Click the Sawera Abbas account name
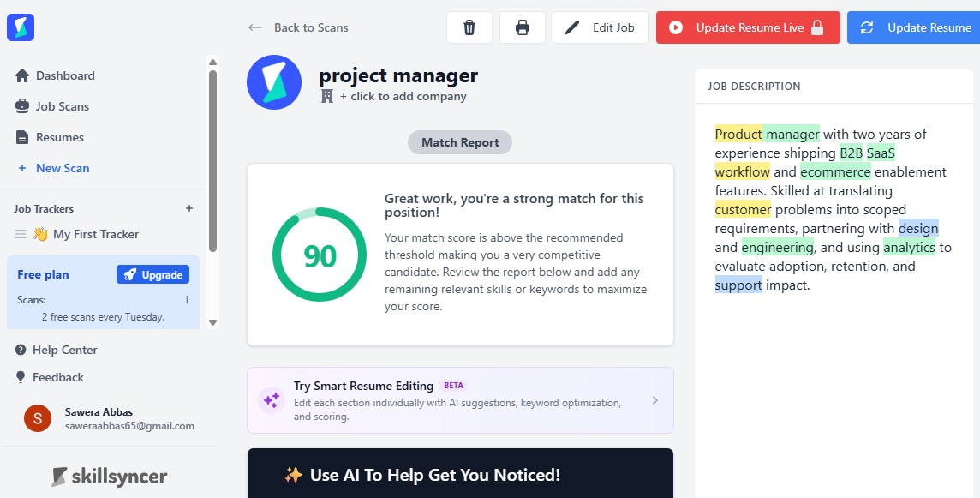The image size is (980, 498). [x=99, y=411]
